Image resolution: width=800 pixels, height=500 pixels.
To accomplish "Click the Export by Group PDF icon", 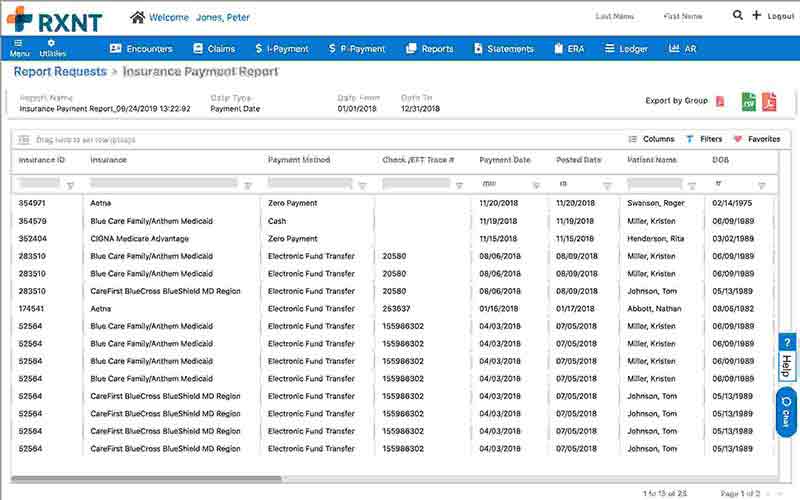I will coord(720,101).
